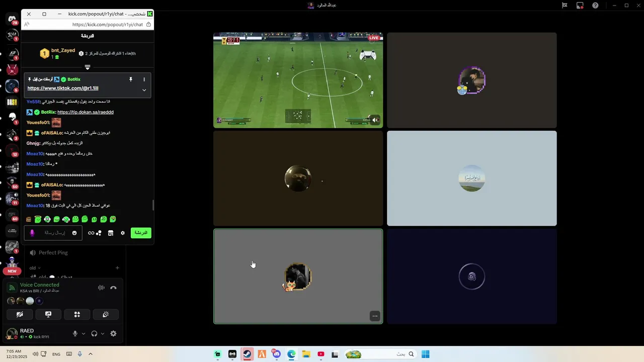Pick the first green Kick quick emote

coord(38,219)
